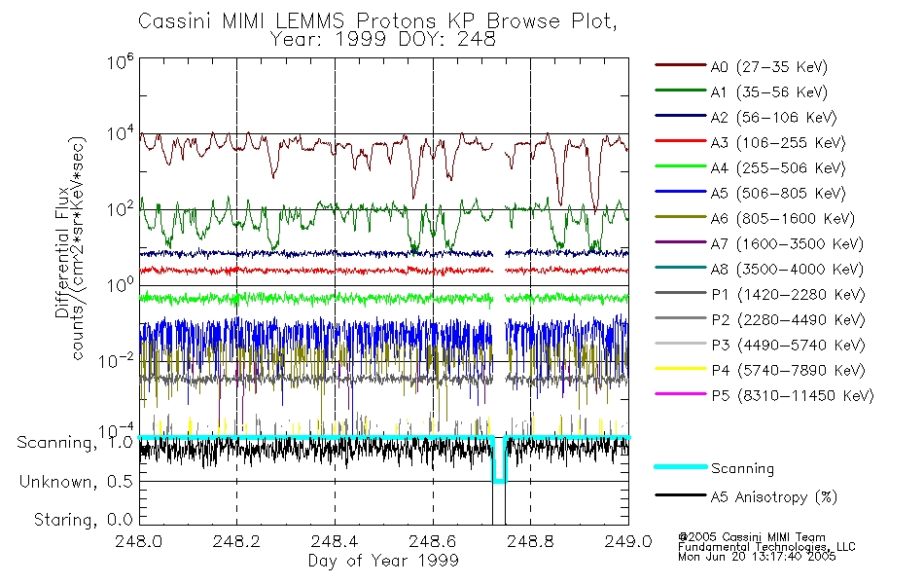
Task: Click the Mon Jun 20 13:17:40 2005 timestamp
Action: click(x=757, y=557)
